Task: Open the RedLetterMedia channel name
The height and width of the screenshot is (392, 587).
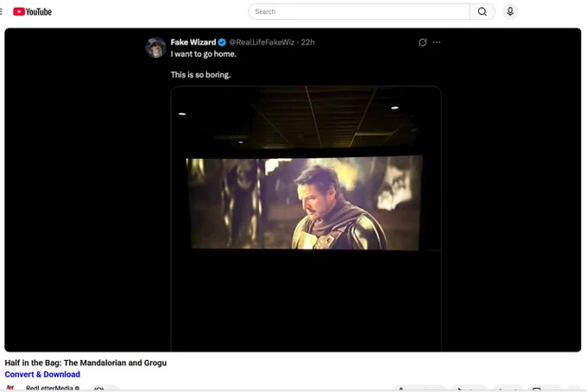Action: coord(49,389)
